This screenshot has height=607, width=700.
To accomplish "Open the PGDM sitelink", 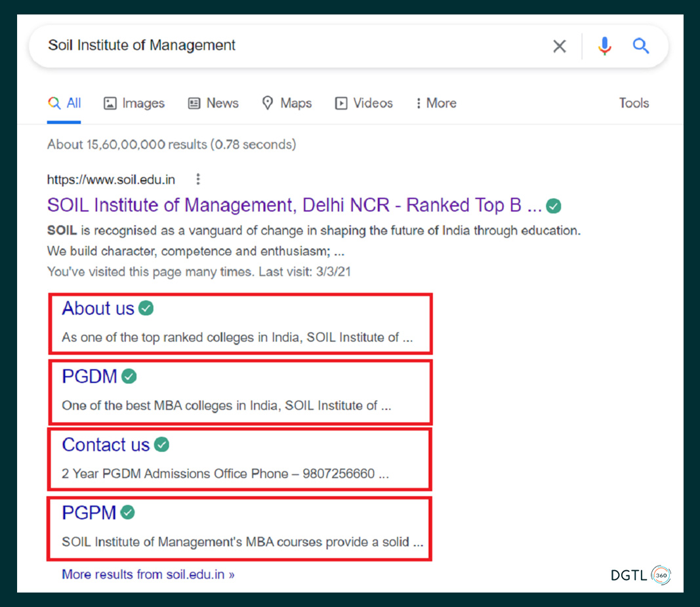I will pyautogui.click(x=89, y=377).
